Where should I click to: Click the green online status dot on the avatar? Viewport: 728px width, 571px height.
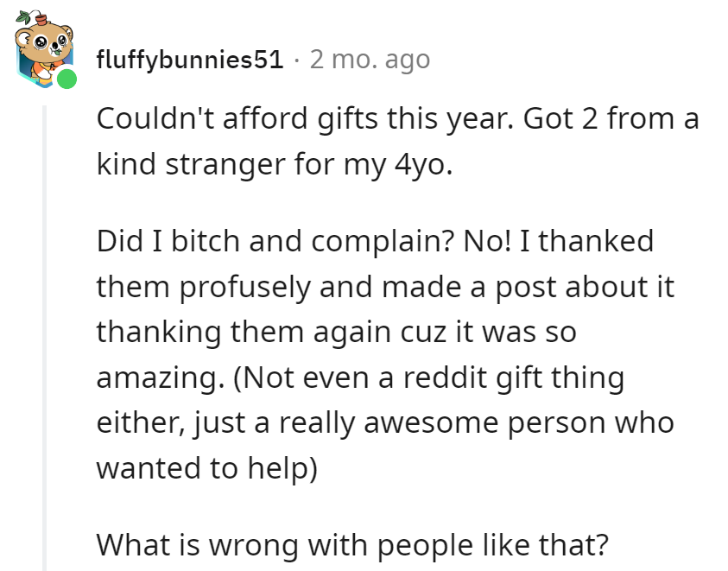[65, 78]
